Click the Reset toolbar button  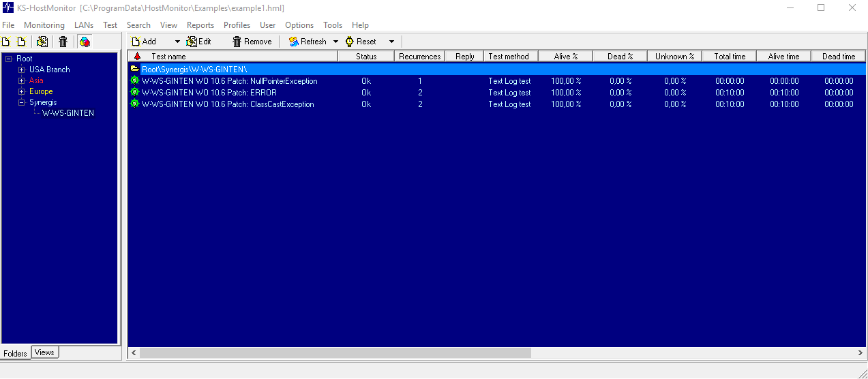(x=361, y=42)
